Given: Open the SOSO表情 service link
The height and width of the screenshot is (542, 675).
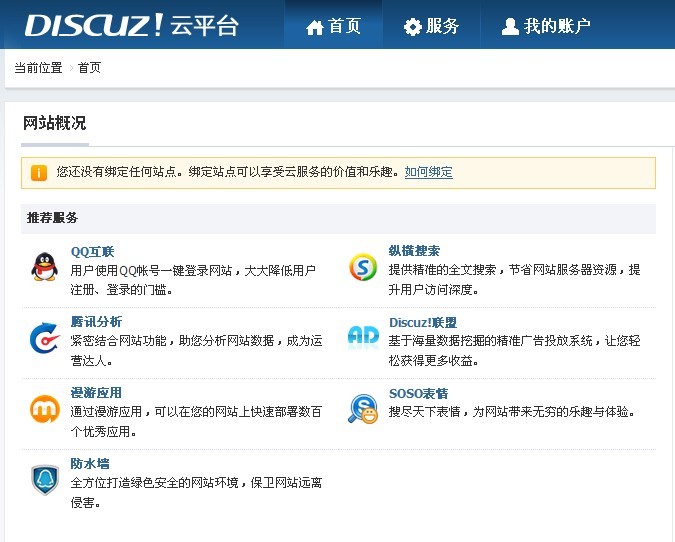Looking at the screenshot, I should pos(418,393).
